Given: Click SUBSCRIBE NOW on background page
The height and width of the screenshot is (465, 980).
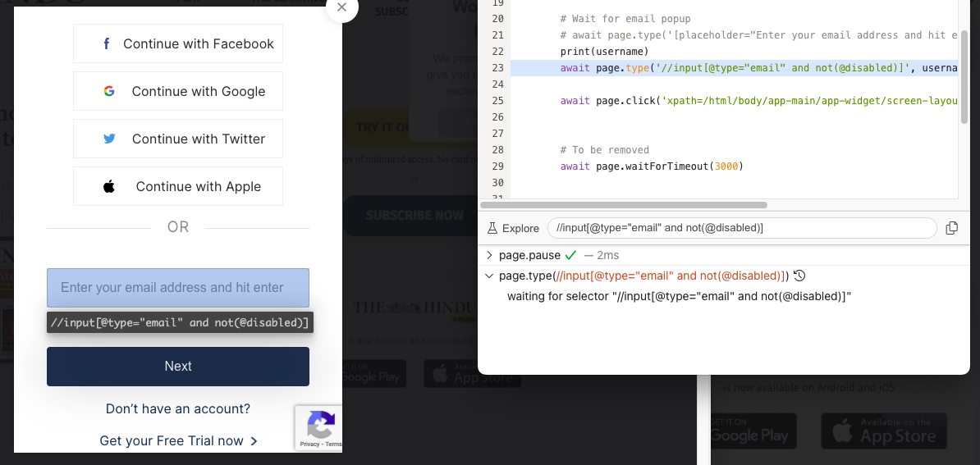Looking at the screenshot, I should coord(414,216).
